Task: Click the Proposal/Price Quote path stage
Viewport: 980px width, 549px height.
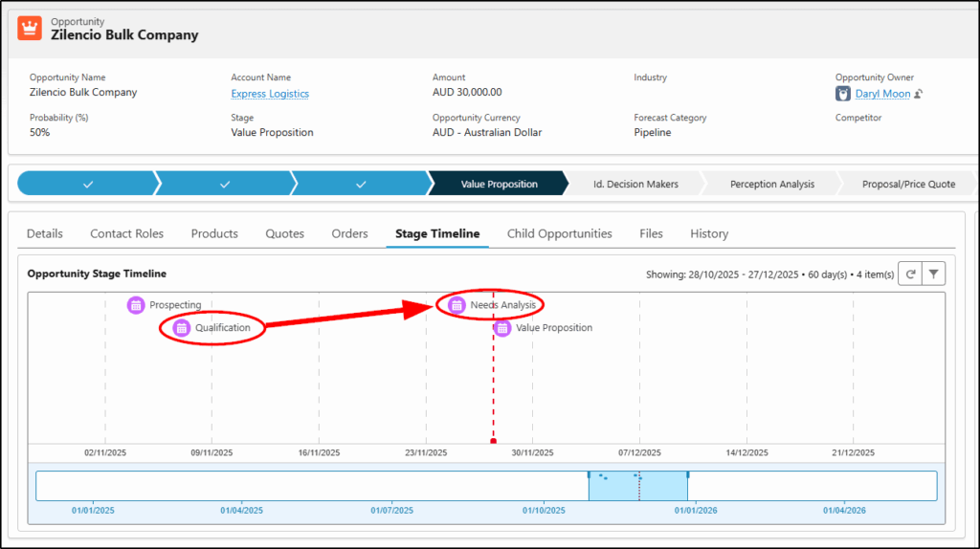Action: click(907, 184)
